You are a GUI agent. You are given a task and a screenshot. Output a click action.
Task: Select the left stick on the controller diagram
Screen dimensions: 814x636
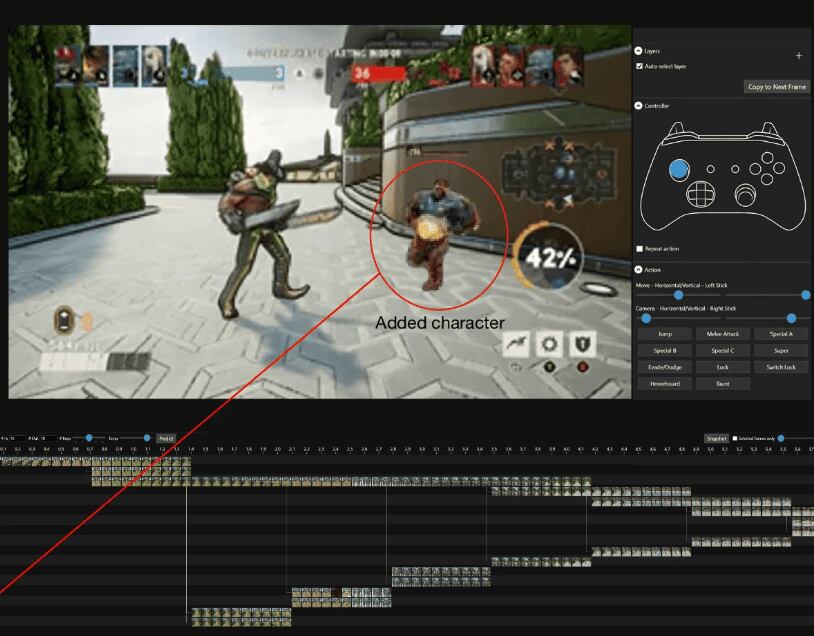[x=679, y=169]
